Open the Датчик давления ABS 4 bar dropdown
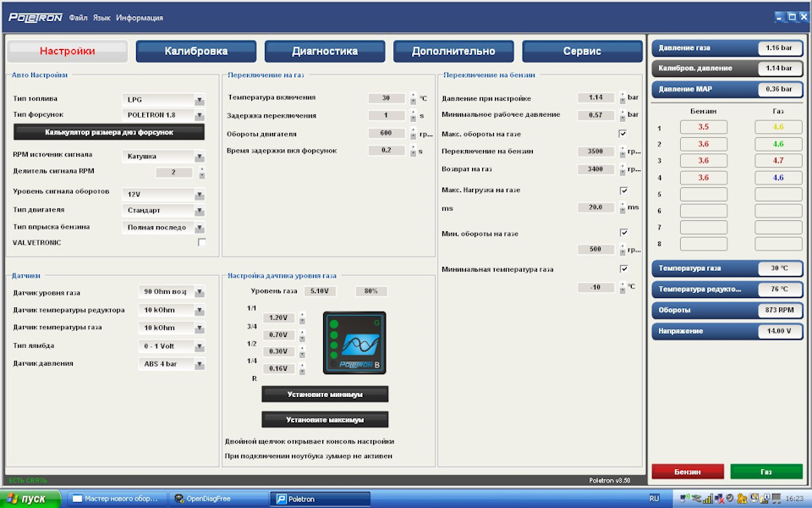Screen dimensions: 812x508 coord(172,364)
